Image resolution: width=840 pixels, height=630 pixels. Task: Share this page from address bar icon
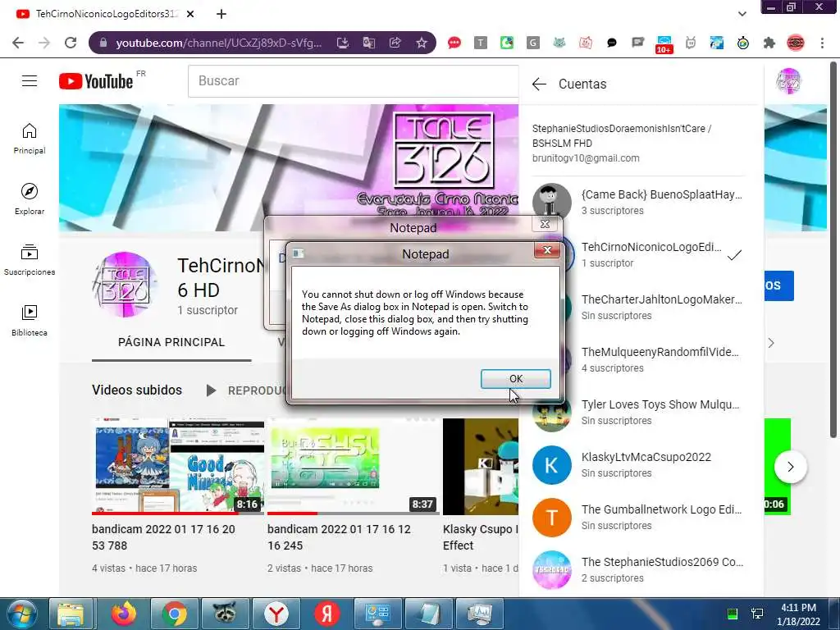(395, 43)
